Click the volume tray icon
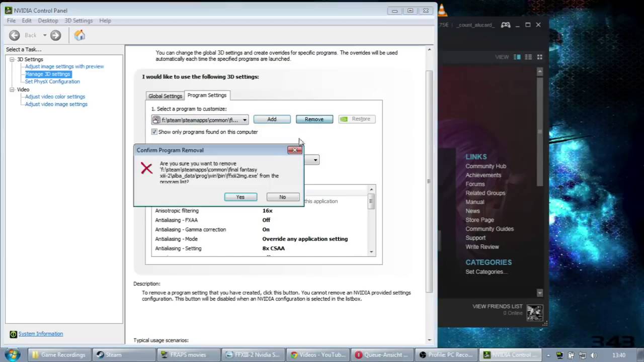 [593, 355]
